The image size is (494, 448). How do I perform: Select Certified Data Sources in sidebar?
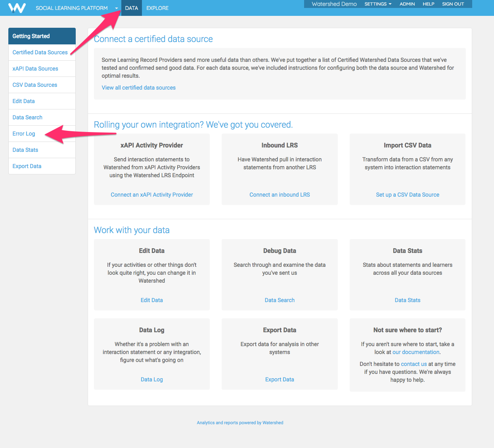[40, 52]
